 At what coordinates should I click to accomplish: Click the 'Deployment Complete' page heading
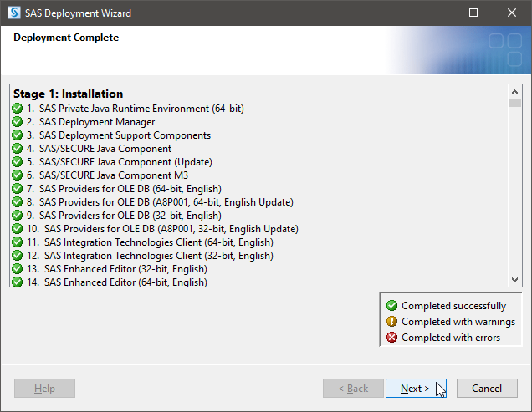tap(66, 38)
